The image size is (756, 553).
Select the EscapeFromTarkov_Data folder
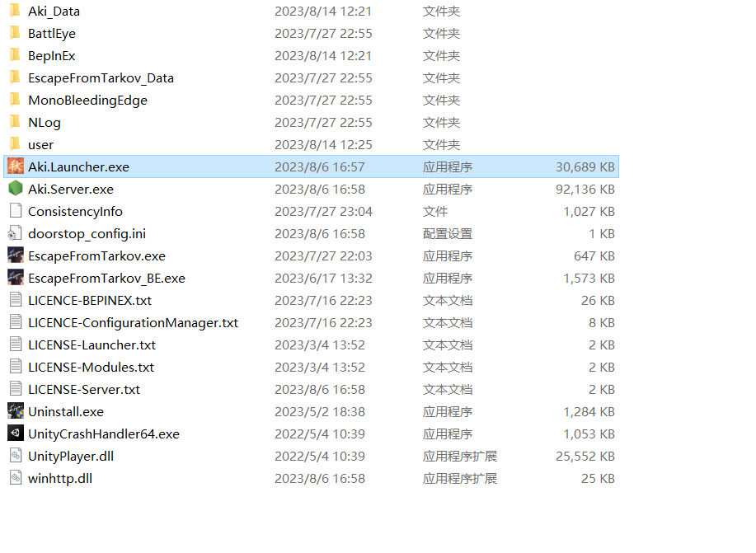click(101, 78)
